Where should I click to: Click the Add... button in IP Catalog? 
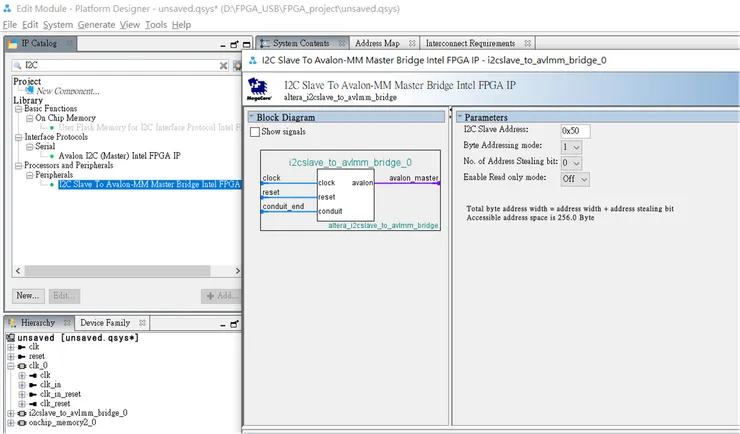pyautogui.click(x=221, y=296)
